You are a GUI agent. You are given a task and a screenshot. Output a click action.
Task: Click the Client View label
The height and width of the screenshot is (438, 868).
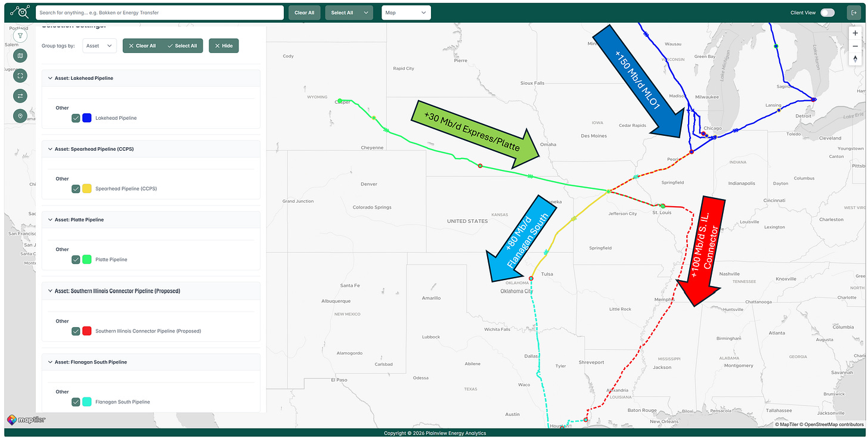[x=803, y=13]
